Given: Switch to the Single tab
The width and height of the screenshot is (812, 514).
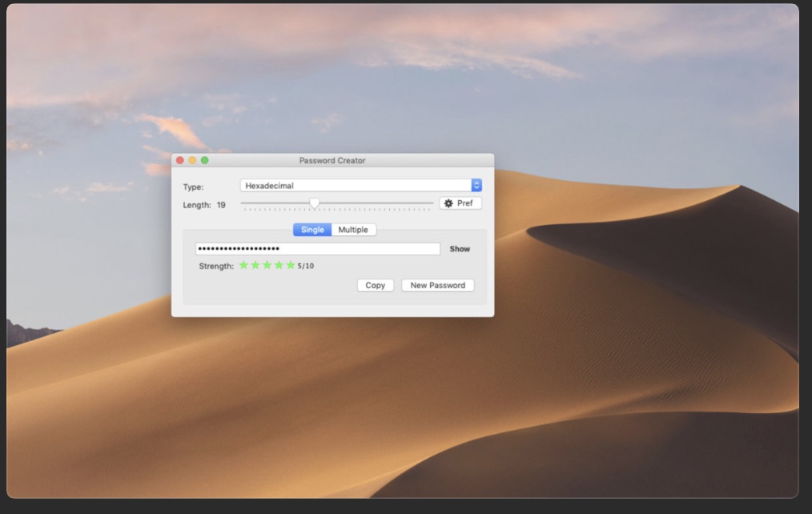Looking at the screenshot, I should tap(312, 230).
